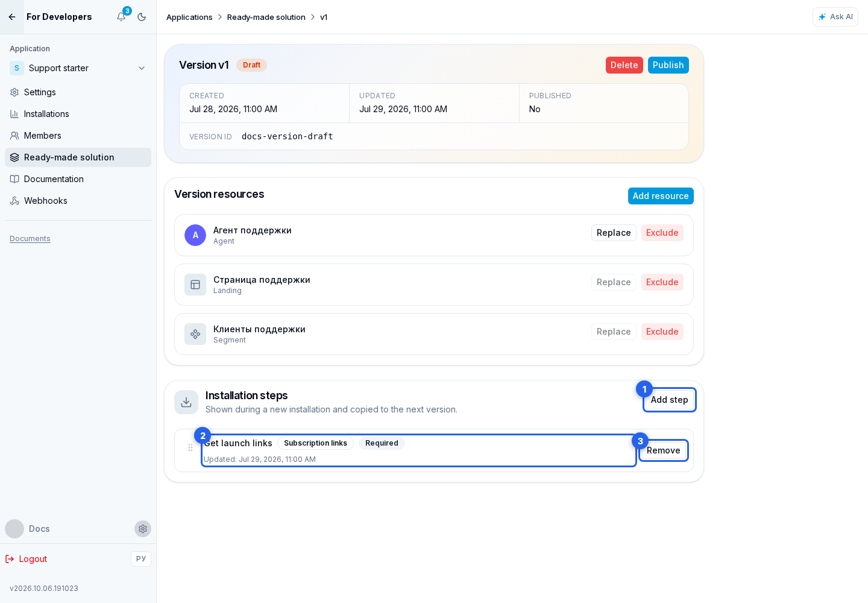Replace the Агент поддержки resource
This screenshot has width=868, height=603.
tap(614, 233)
